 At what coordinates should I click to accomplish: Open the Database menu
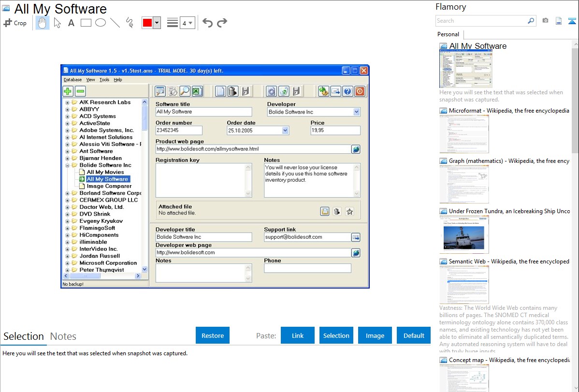pyautogui.click(x=72, y=80)
